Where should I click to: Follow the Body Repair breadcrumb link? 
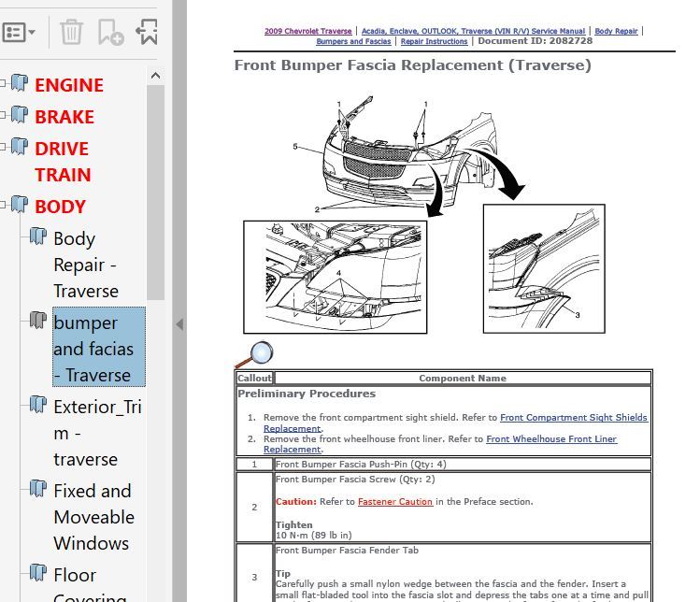tap(616, 31)
